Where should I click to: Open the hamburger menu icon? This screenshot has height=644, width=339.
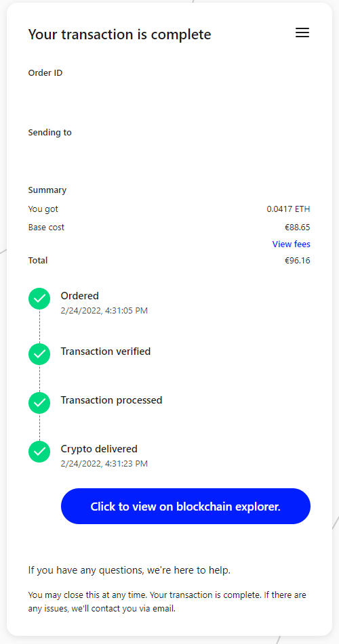[x=302, y=33]
